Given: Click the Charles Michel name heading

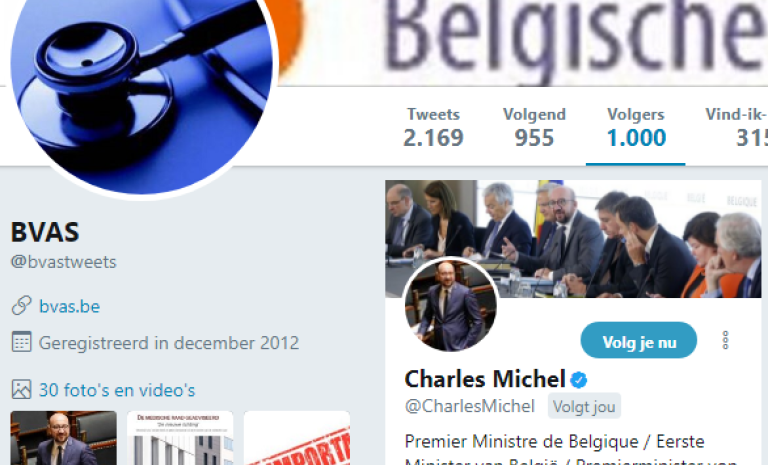Looking at the screenshot, I should 485,379.
